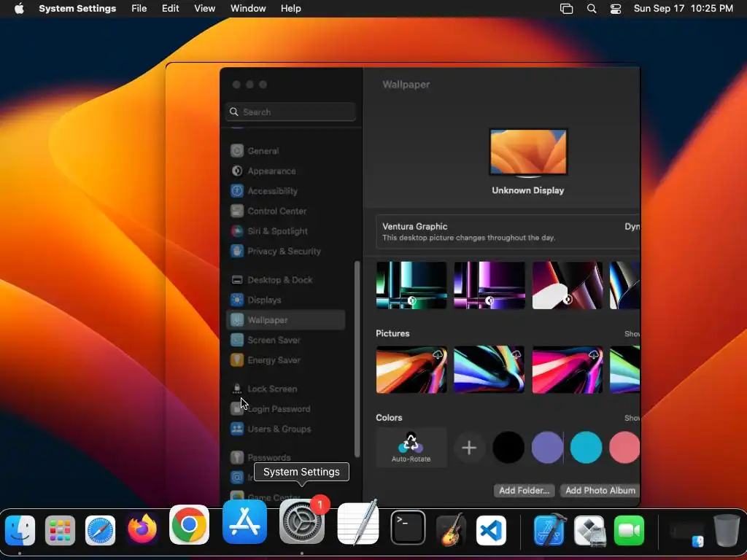
Task: Open Spotlight search in menu bar
Action: click(x=592, y=9)
